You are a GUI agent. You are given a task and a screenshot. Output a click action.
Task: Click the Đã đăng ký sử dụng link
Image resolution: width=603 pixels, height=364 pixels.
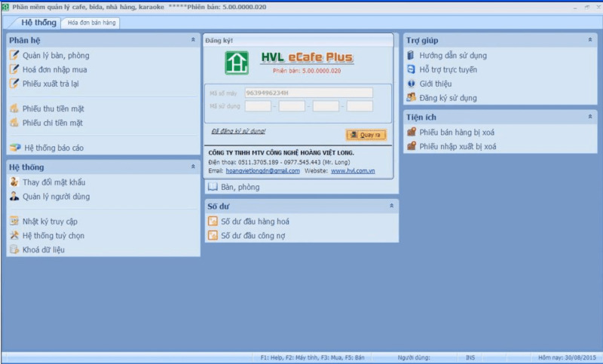click(x=238, y=131)
